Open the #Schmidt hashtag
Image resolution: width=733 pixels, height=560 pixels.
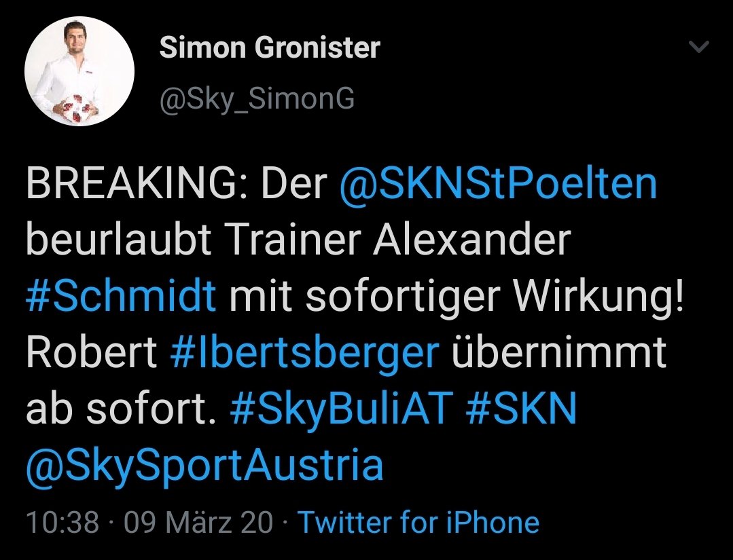121,295
